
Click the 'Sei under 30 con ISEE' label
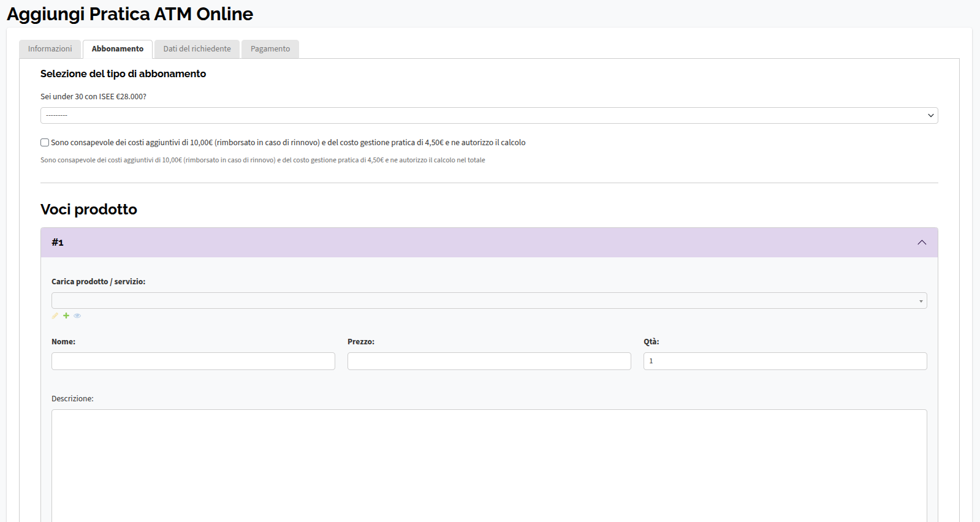click(x=93, y=97)
